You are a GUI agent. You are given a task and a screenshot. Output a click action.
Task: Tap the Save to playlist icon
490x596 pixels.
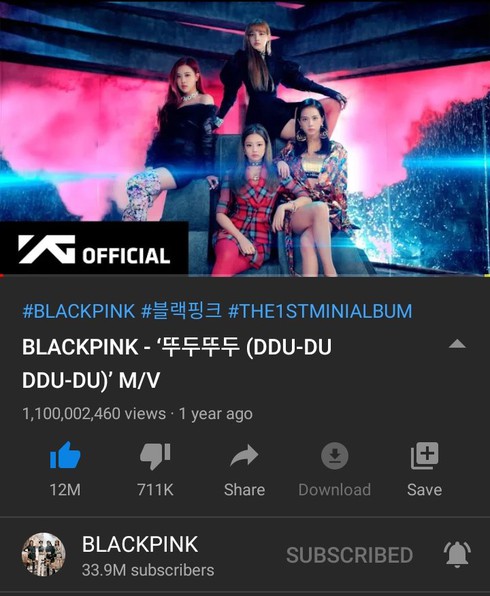425,455
